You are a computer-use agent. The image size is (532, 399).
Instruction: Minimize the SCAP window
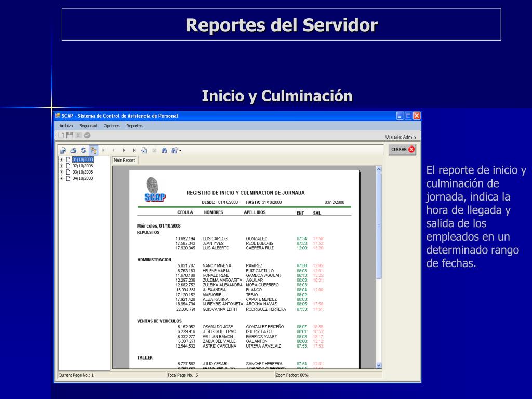pyautogui.click(x=400, y=116)
